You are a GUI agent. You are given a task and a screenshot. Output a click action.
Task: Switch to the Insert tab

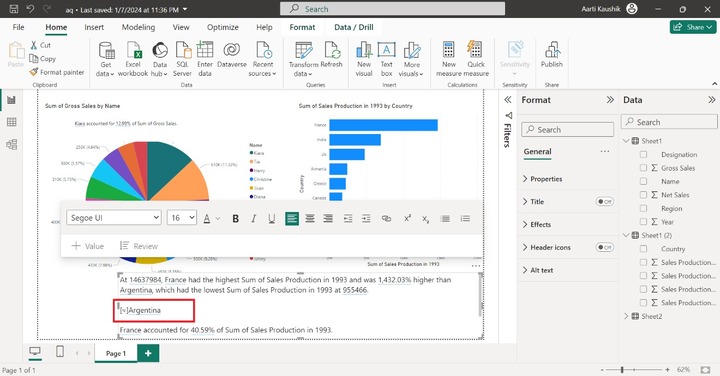(x=94, y=27)
